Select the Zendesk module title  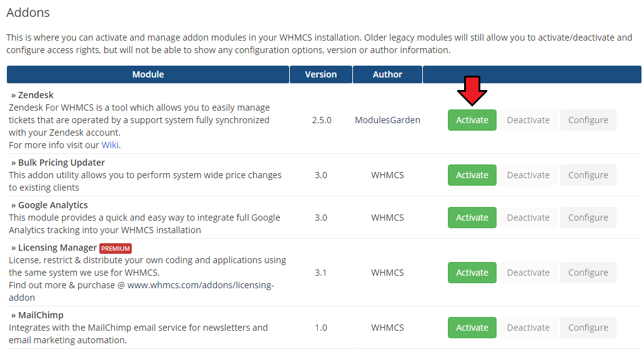[x=36, y=95]
